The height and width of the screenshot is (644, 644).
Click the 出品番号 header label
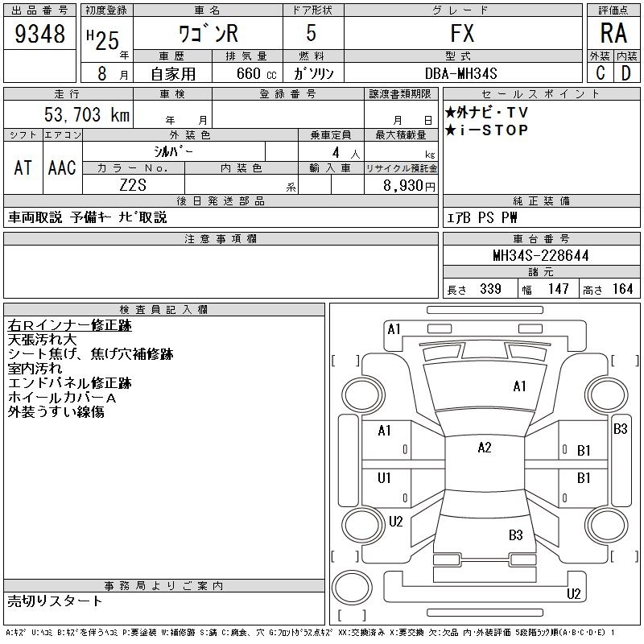[x=39, y=10]
